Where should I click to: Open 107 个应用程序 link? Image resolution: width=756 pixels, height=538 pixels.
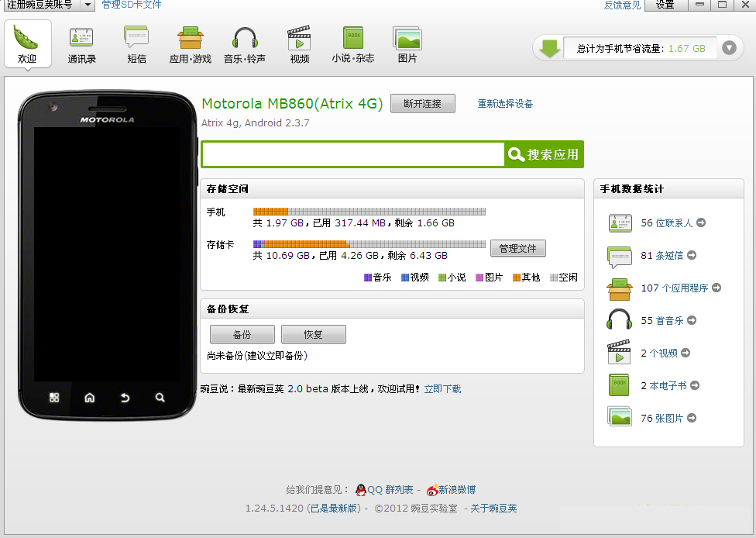pos(675,288)
